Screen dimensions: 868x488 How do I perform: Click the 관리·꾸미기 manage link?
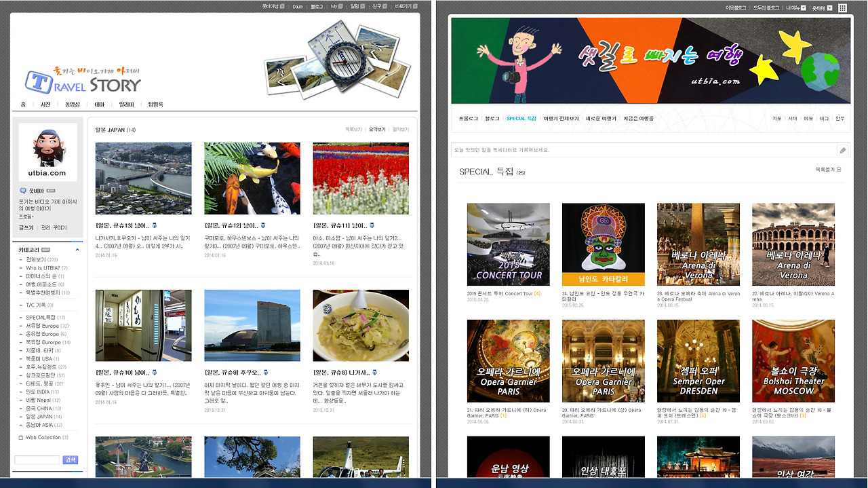coord(54,227)
